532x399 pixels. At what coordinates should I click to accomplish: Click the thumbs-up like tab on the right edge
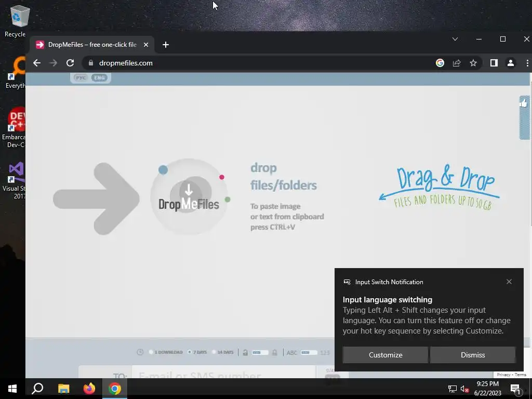(x=524, y=117)
